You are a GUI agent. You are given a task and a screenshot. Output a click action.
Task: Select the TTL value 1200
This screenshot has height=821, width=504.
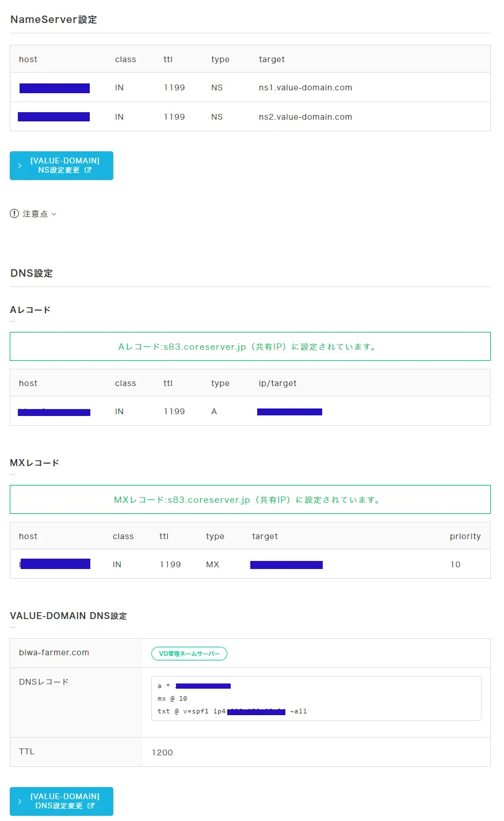coord(162,752)
